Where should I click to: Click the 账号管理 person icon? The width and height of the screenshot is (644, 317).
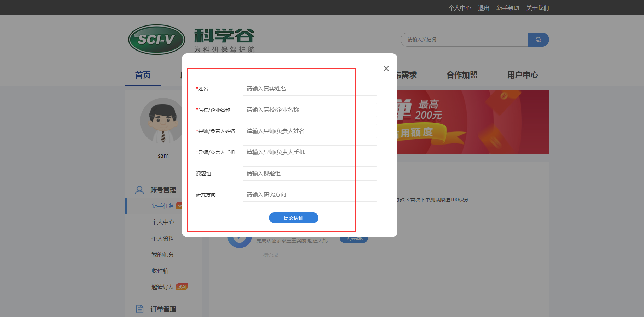point(139,190)
